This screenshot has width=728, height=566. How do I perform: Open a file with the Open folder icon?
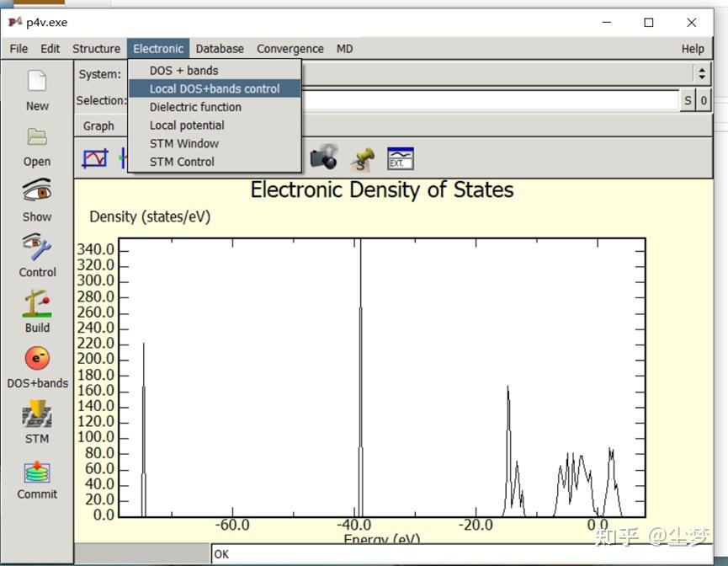37,137
